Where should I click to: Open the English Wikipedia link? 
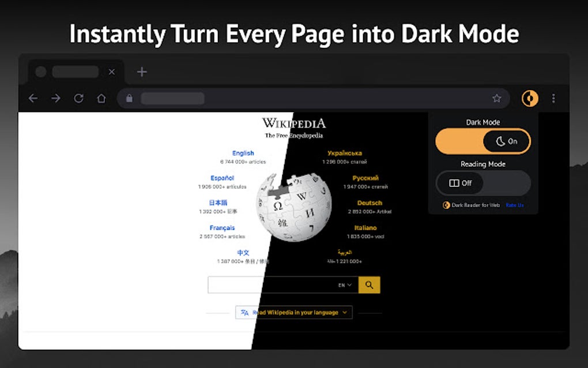click(243, 153)
